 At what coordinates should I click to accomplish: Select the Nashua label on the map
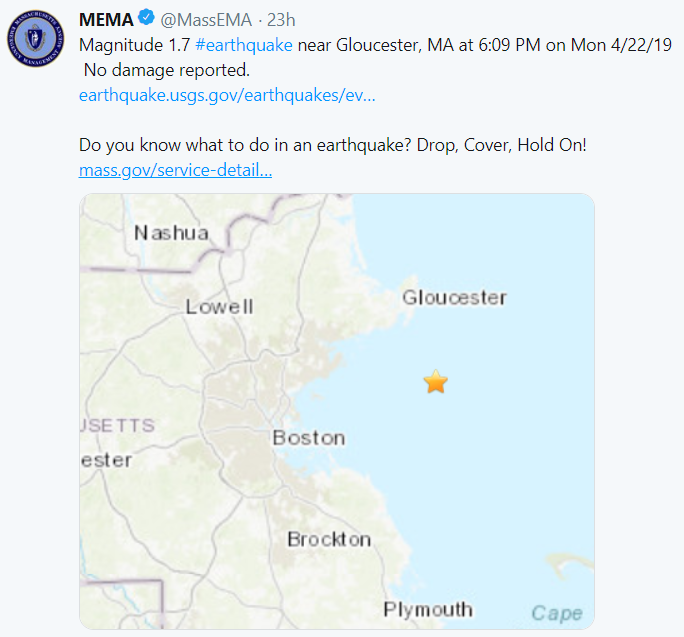pyautogui.click(x=172, y=233)
